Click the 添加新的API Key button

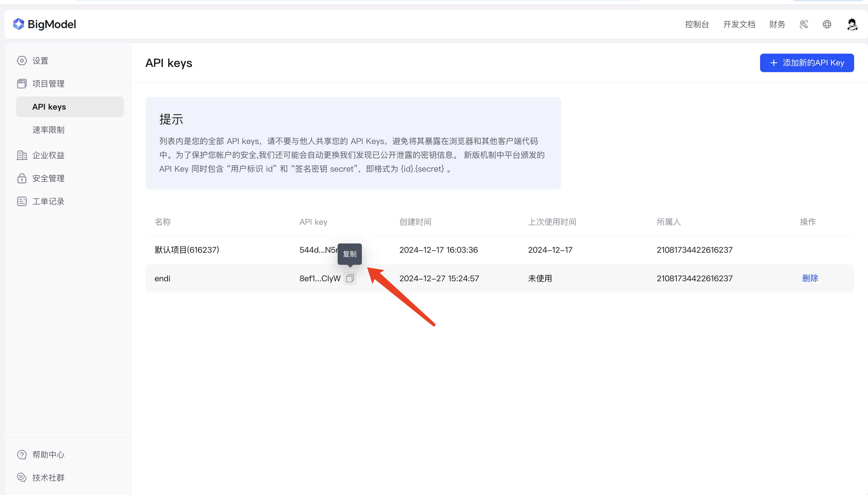[807, 63]
